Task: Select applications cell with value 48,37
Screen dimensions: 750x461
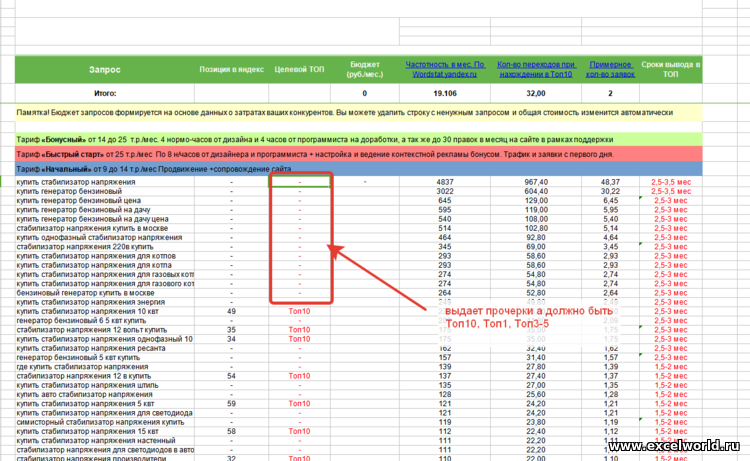Action: click(610, 182)
